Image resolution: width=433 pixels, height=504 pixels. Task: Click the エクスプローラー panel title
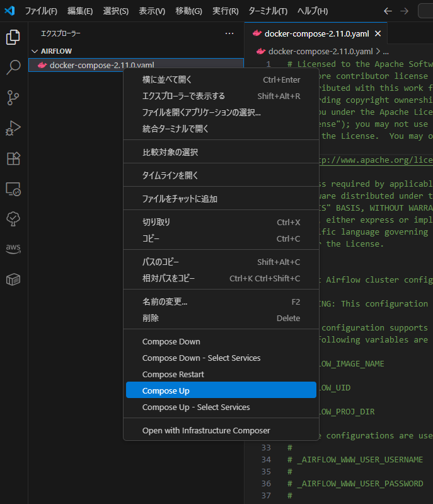61,33
